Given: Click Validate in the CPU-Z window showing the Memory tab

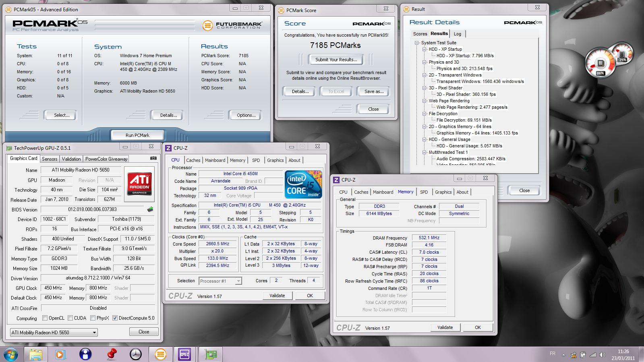Looking at the screenshot, I should point(445,327).
